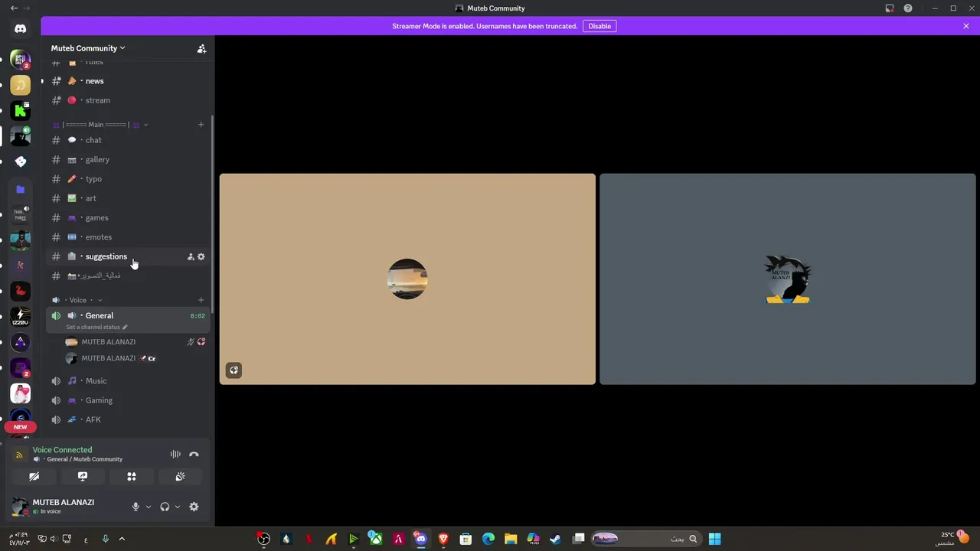Open Discord home direct messages icon
Viewport: 980px width, 551px height.
pyautogui.click(x=21, y=29)
